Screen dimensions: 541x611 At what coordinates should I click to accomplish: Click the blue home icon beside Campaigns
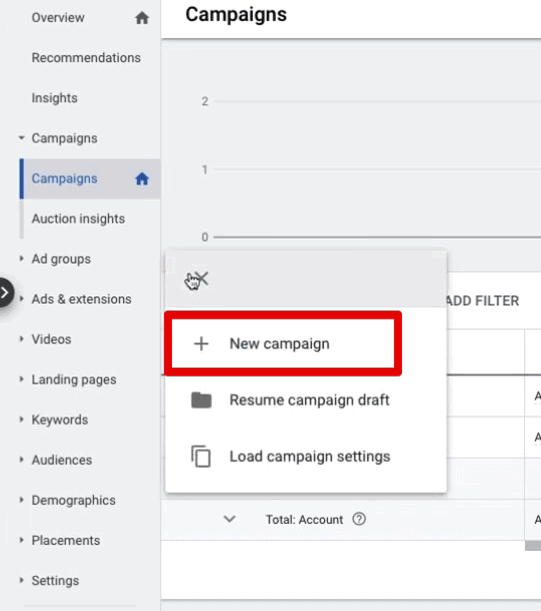pyautogui.click(x=142, y=179)
